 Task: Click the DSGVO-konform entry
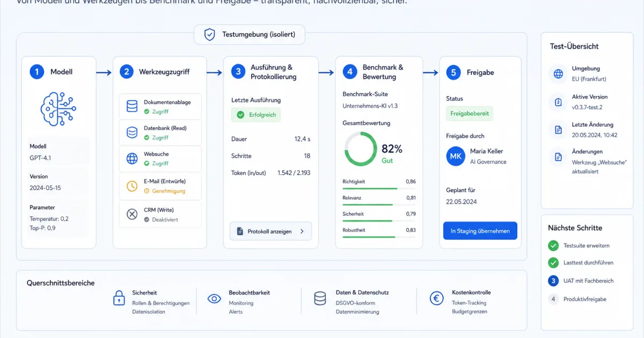pyautogui.click(x=355, y=303)
